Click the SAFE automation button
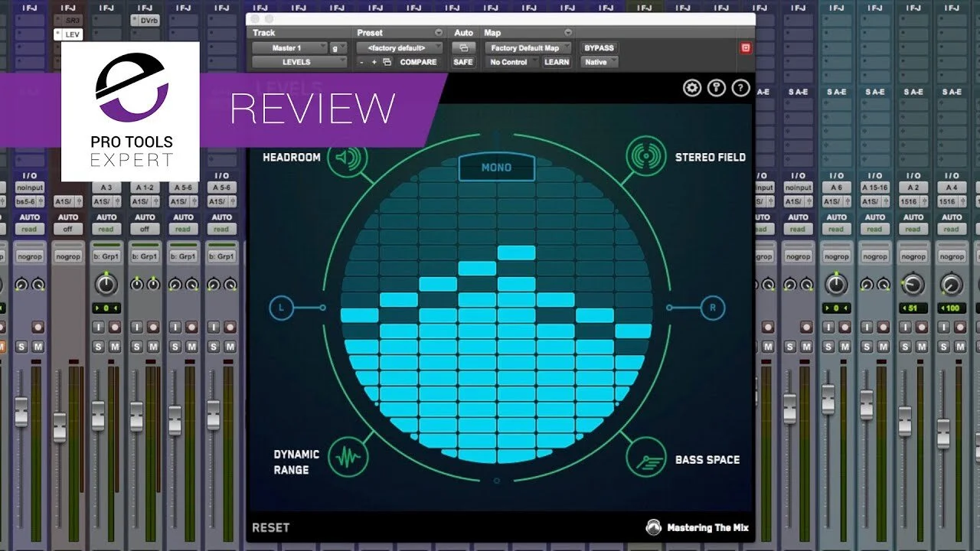This screenshot has height=551, width=980. [463, 62]
